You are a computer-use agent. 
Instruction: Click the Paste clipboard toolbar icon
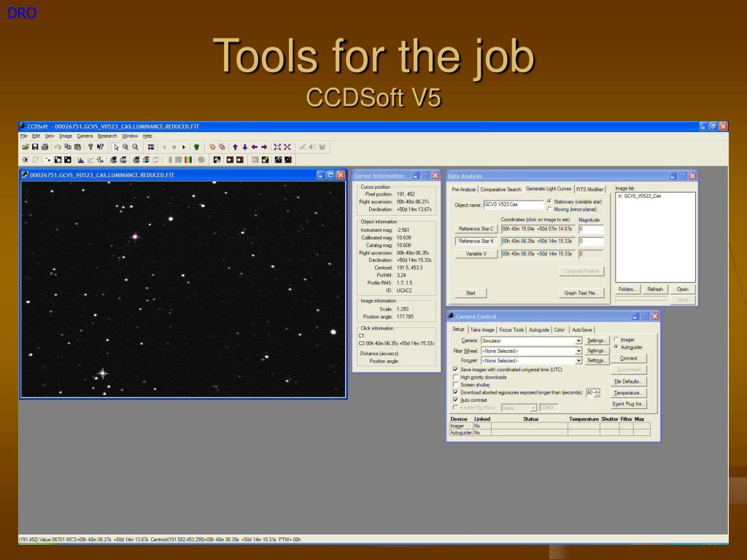(x=77, y=147)
